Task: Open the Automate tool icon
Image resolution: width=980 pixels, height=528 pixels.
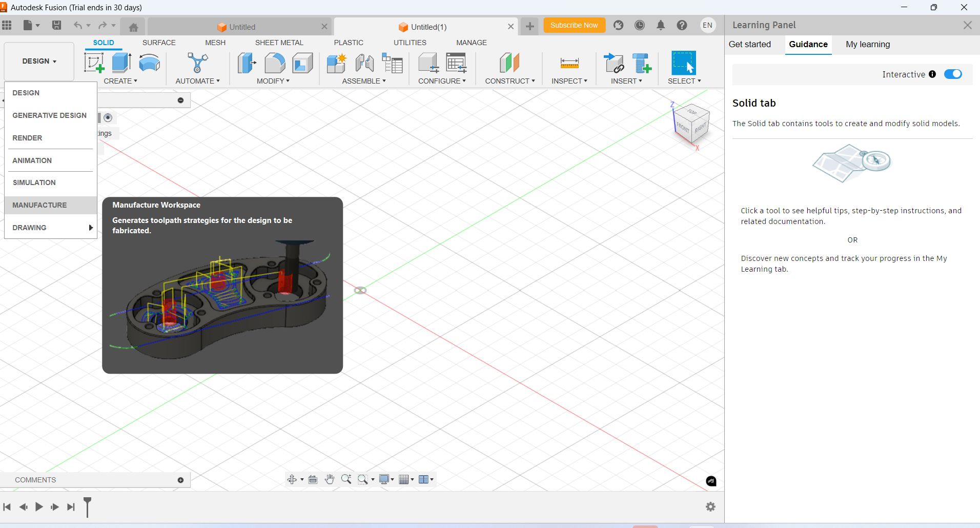Action: [x=197, y=63]
